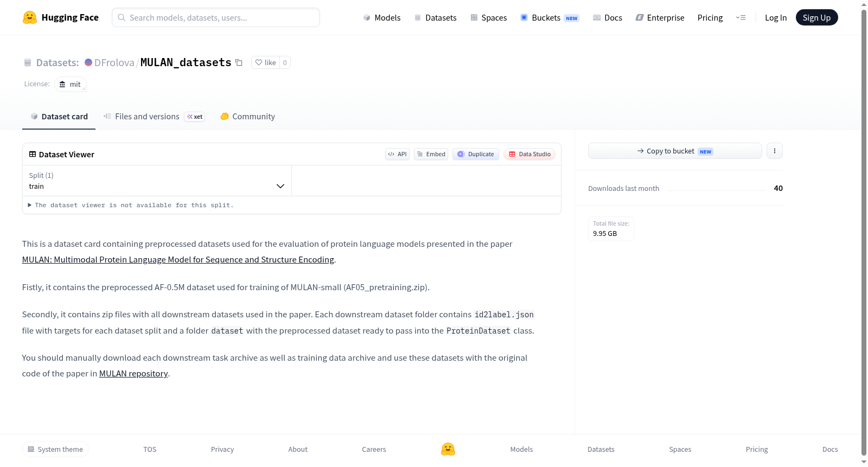Screen dimensions: 868x467
Task: Open the Split train dropdown
Action: [x=157, y=181]
